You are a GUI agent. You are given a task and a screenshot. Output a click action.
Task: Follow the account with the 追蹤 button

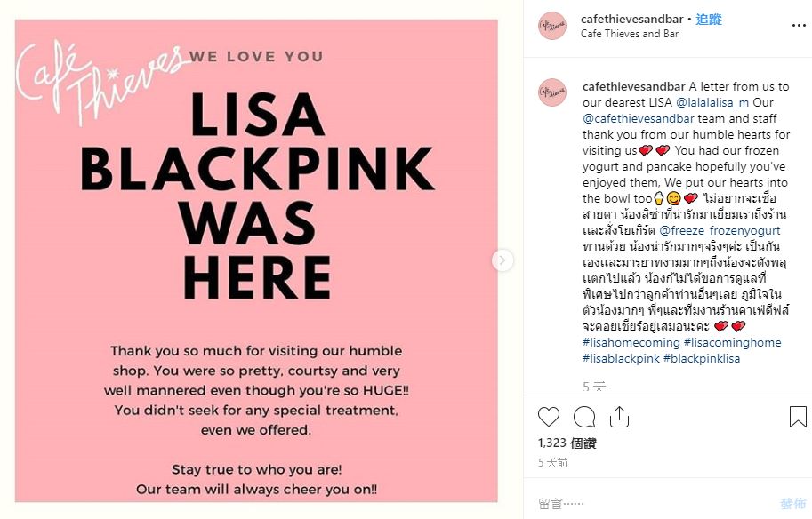point(709,19)
